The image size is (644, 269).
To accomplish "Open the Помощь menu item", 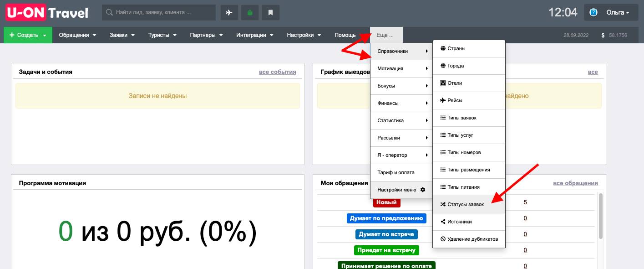I will [x=345, y=35].
